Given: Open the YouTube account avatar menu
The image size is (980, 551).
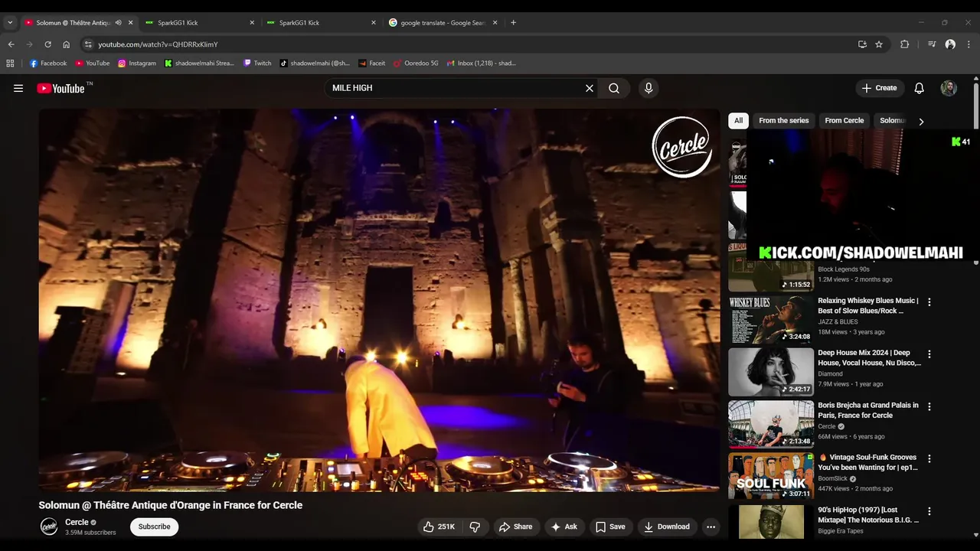Looking at the screenshot, I should coord(949,88).
